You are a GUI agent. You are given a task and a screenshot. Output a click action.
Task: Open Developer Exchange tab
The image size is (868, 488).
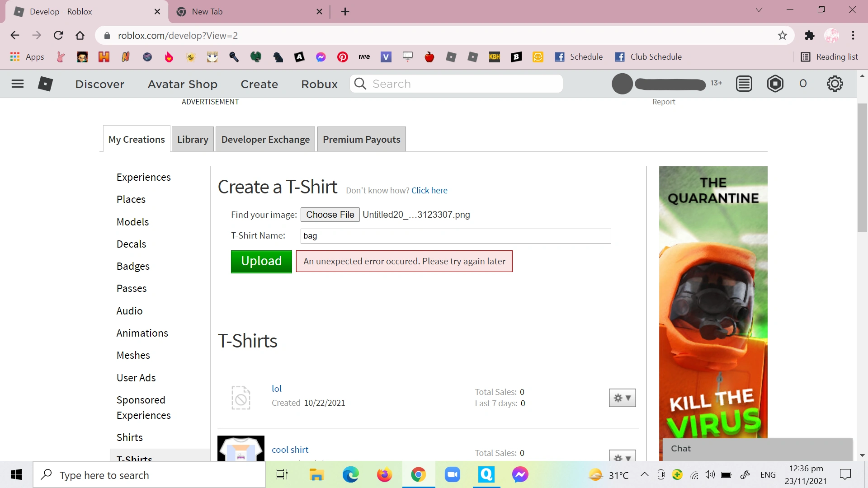coord(265,139)
